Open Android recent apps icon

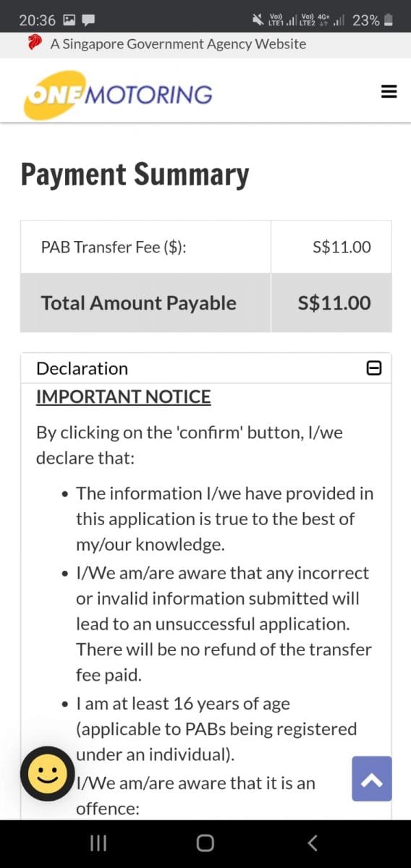[98, 843]
